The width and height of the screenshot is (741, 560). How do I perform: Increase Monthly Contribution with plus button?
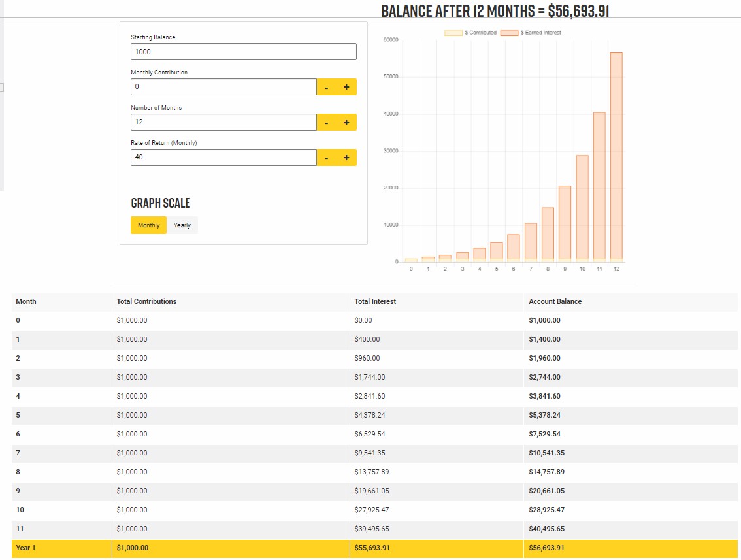point(346,87)
